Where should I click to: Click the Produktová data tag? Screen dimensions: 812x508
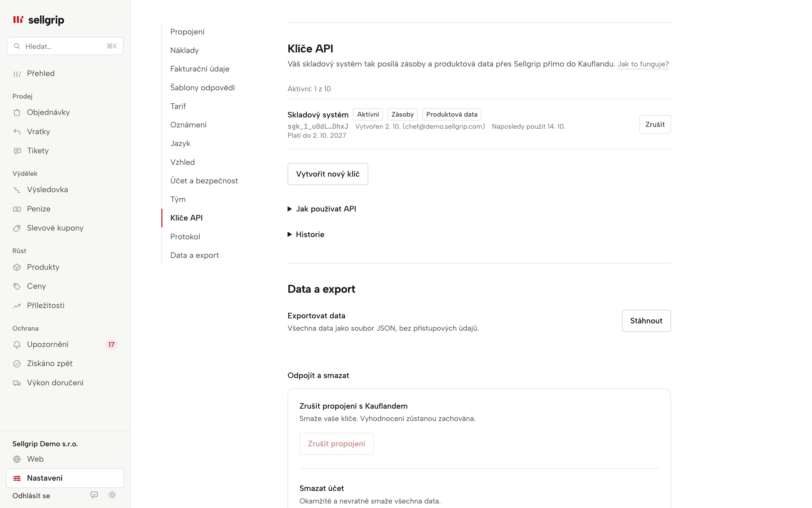452,115
